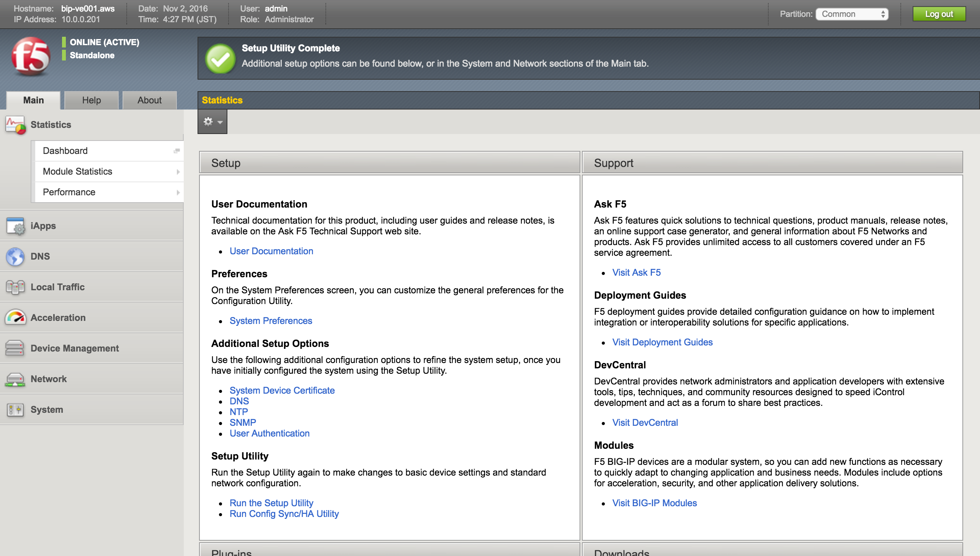Click the IP address 10.0.0.201
Screen dimensions: 980x556
pos(80,19)
